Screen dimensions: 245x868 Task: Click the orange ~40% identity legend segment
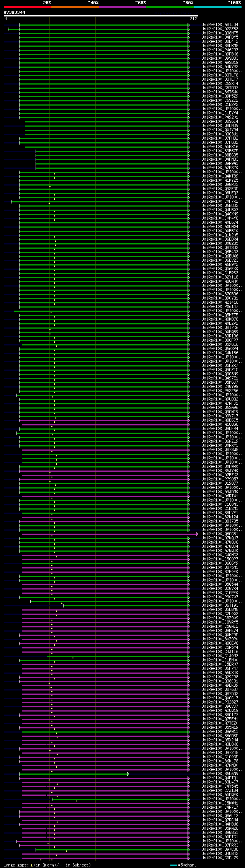tap(75, 7)
